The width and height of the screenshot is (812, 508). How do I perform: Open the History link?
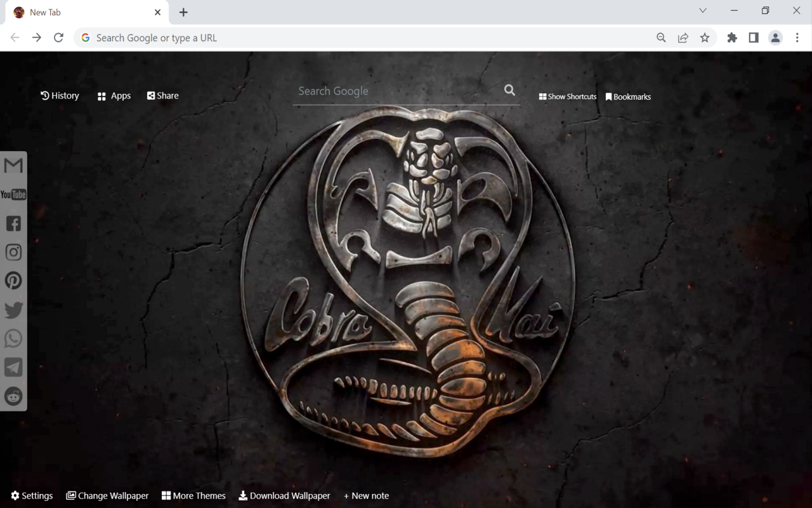(x=60, y=96)
